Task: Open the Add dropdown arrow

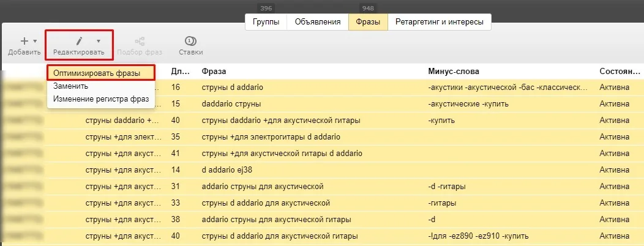Action: tap(35, 41)
